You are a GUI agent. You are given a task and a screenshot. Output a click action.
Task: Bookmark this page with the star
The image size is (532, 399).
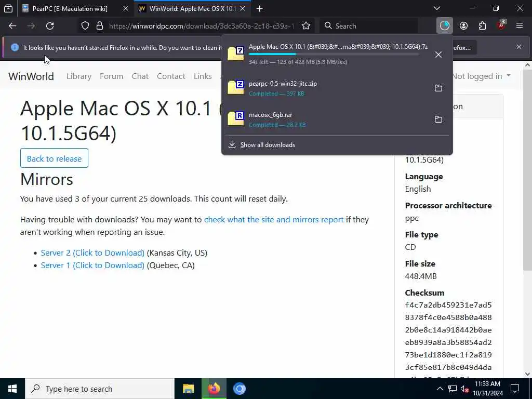(306, 26)
